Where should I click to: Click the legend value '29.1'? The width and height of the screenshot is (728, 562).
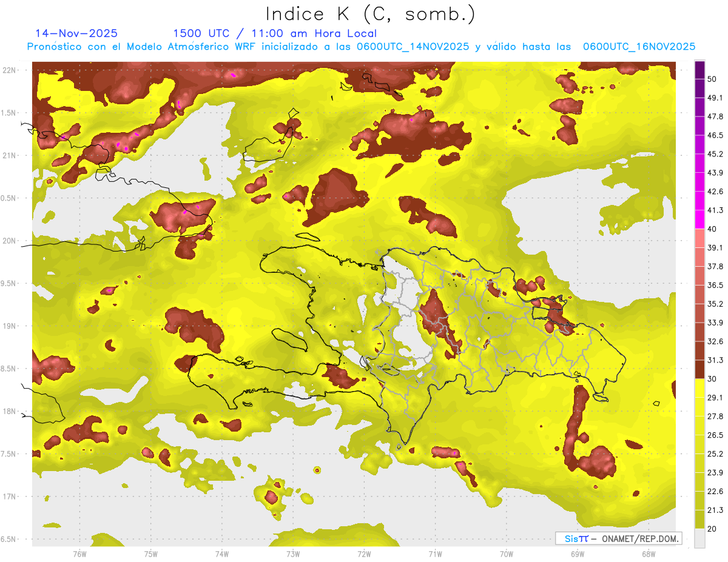(x=715, y=398)
